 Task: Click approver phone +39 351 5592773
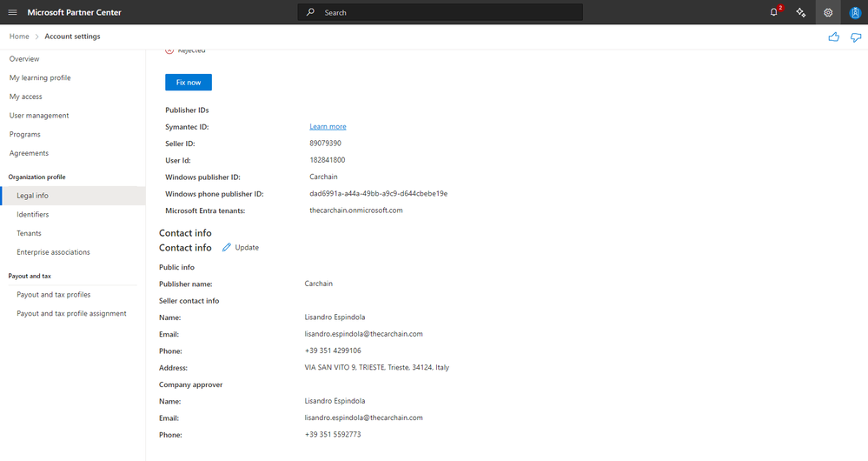[x=333, y=434]
